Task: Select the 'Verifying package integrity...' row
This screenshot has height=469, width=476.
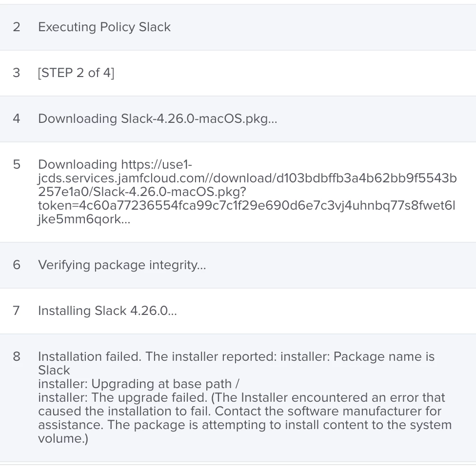Action: (x=238, y=265)
